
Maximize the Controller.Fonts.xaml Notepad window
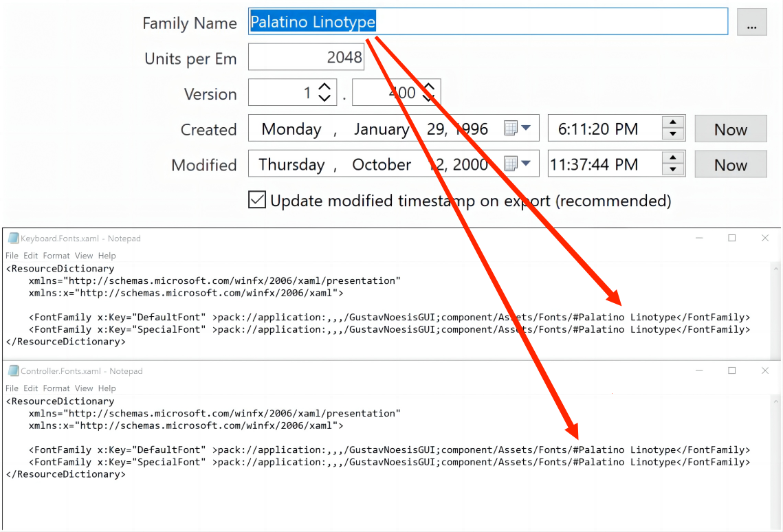tap(732, 370)
